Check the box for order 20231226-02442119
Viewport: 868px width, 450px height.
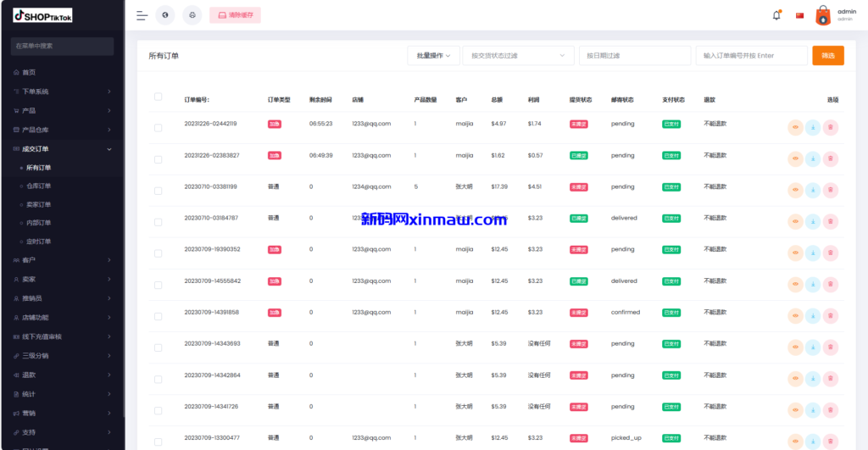[x=158, y=128]
